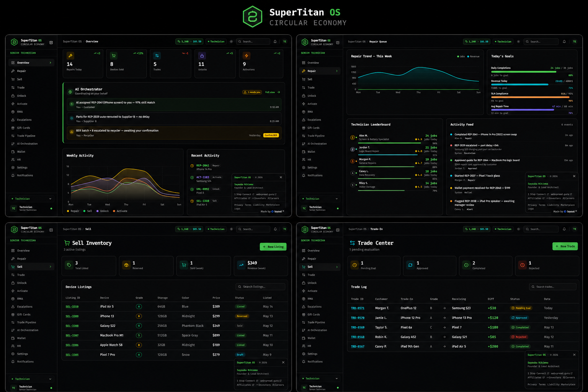Select AI Orchestration in Repair Queue panel sidebar
The width and height of the screenshot is (588, 392).
pyautogui.click(x=317, y=144)
